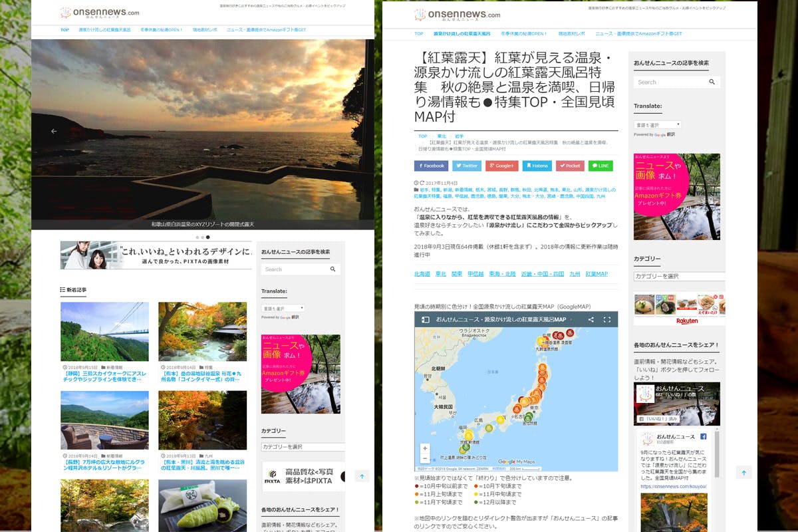Click the 三島スカイウォーク bridge article thumbnail

tap(104, 331)
